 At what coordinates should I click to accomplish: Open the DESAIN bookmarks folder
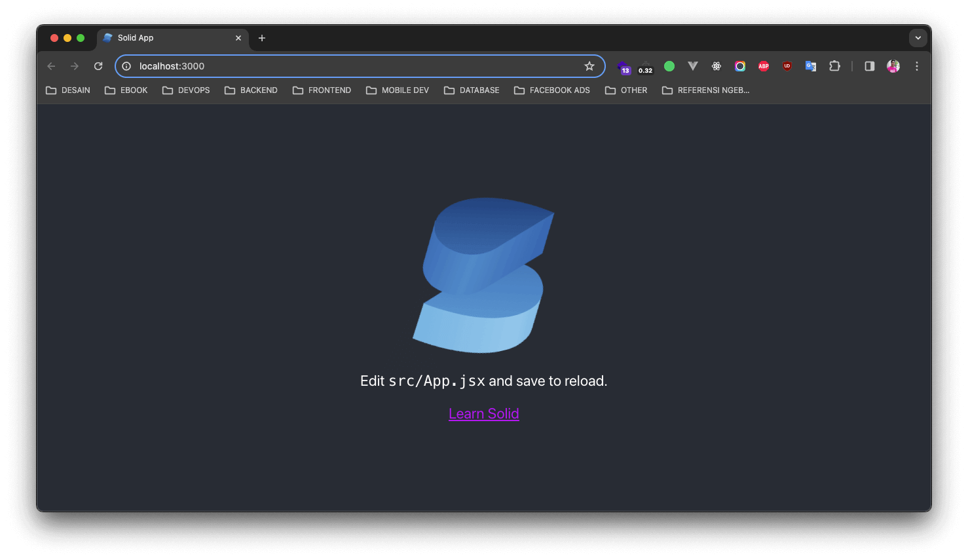click(x=68, y=90)
